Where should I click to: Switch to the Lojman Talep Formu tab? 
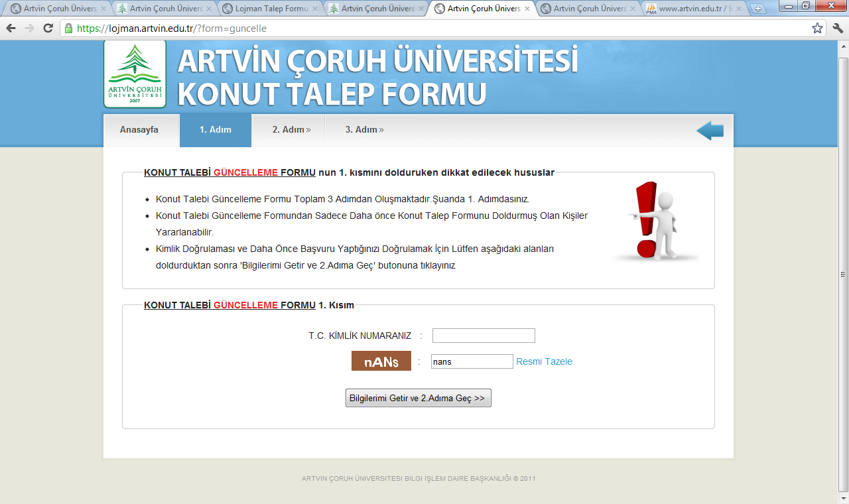coord(271,9)
